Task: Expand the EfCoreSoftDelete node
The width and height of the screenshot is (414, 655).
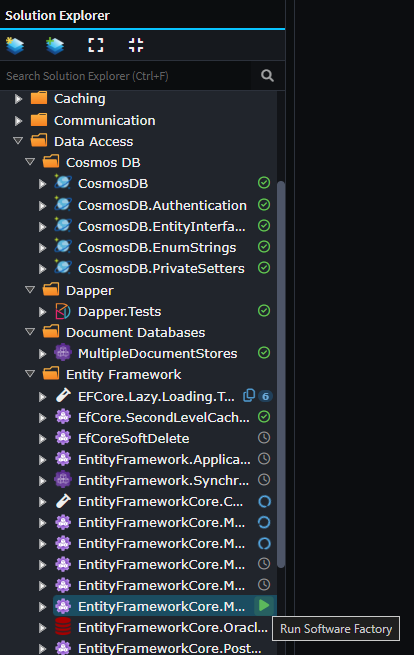Action: click(42, 439)
